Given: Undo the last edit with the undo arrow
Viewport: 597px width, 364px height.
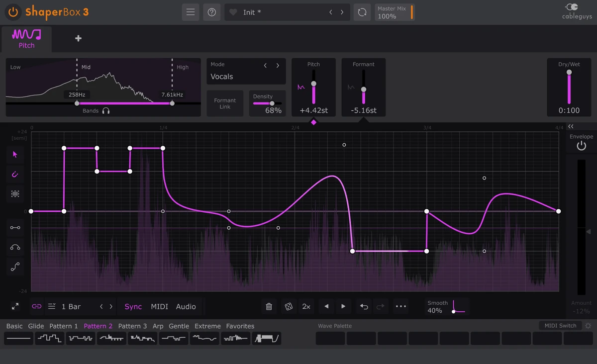Looking at the screenshot, I should [x=364, y=306].
